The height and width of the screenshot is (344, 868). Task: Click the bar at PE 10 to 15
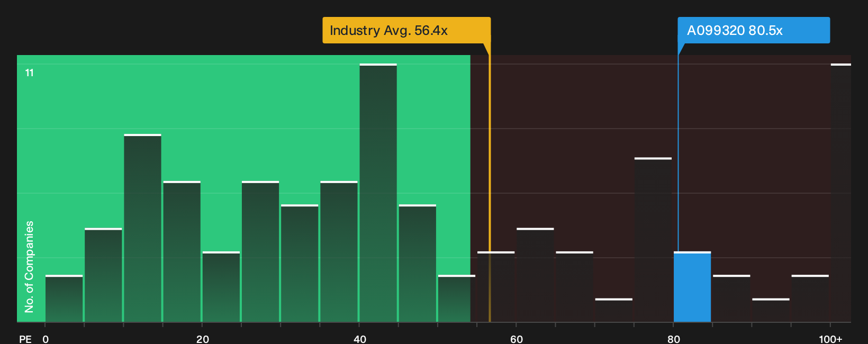click(x=142, y=228)
